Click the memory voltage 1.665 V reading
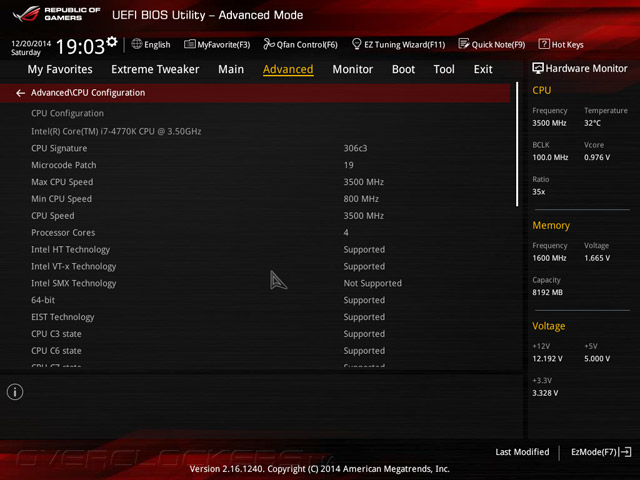This screenshot has width=640, height=480. 597,258
